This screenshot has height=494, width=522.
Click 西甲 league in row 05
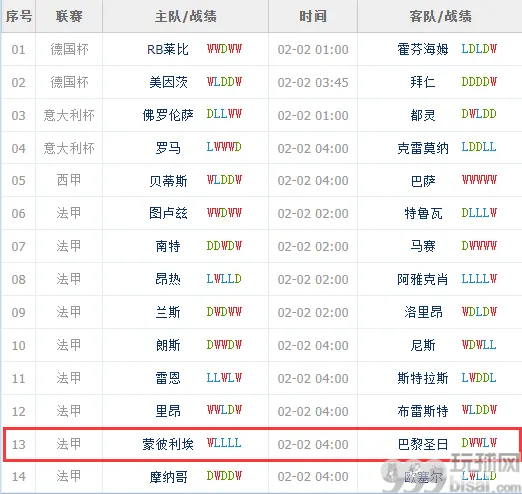click(x=69, y=180)
